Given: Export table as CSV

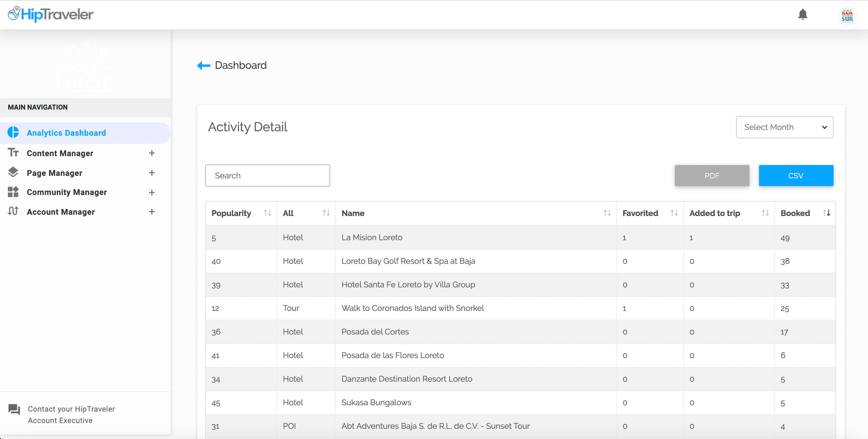Looking at the screenshot, I should pyautogui.click(x=796, y=176).
